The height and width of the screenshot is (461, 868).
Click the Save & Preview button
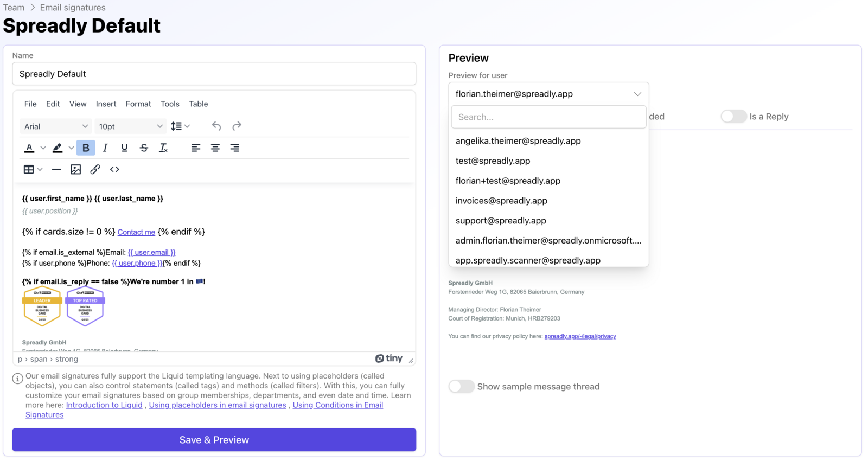click(x=214, y=440)
